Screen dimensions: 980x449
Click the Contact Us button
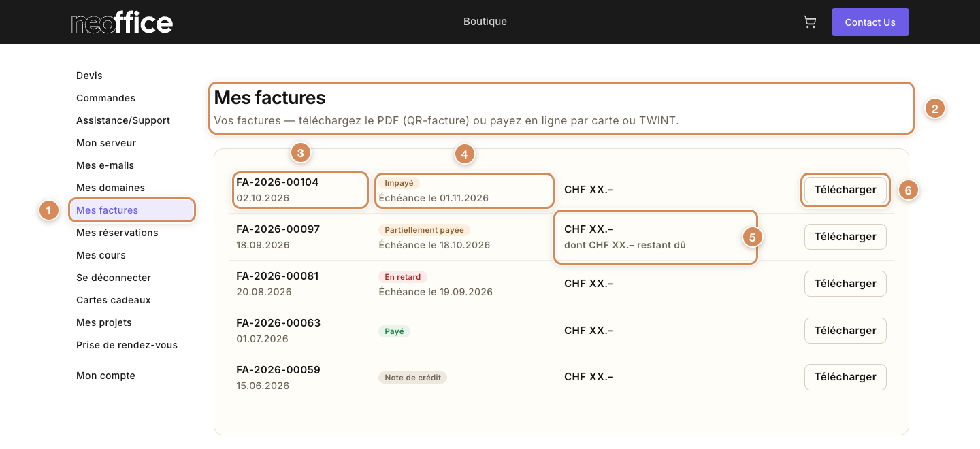click(870, 22)
